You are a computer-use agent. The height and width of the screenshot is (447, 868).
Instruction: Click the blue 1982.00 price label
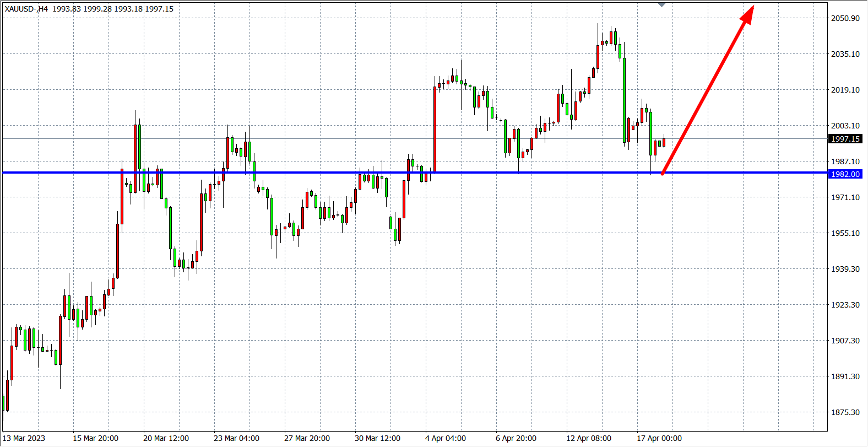pos(845,174)
